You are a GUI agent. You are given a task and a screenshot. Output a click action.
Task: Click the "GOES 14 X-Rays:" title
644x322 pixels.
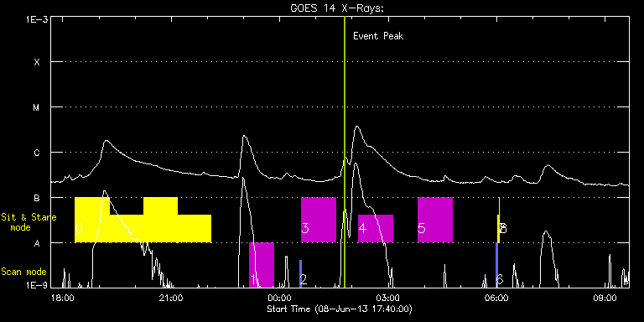[337, 8]
